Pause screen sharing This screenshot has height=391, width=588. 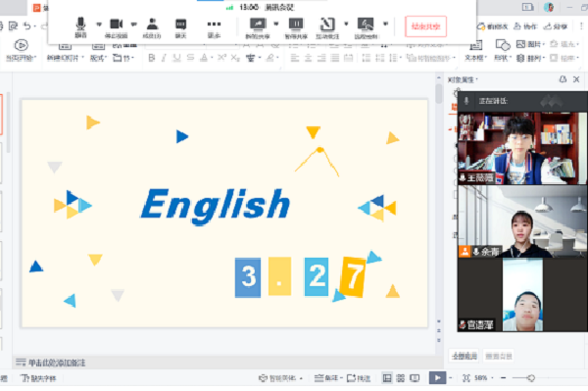[296, 27]
